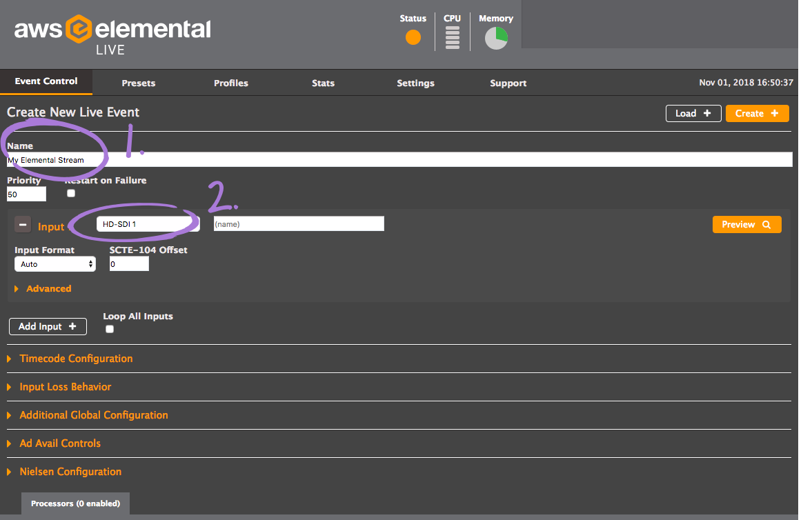Click the Preview button

[746, 225]
